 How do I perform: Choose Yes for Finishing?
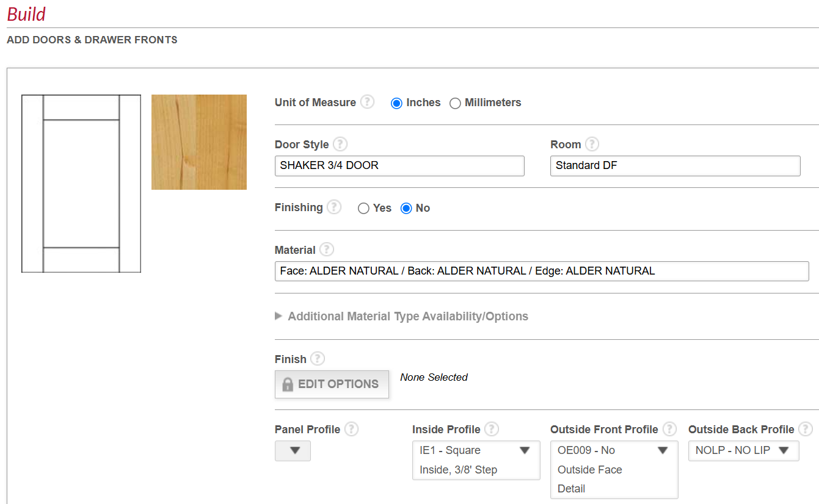363,209
